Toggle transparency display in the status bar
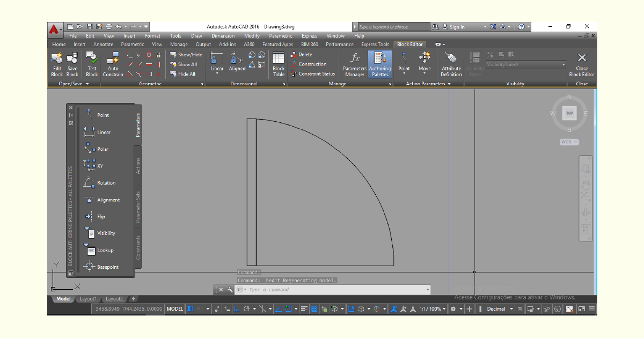 314,309
